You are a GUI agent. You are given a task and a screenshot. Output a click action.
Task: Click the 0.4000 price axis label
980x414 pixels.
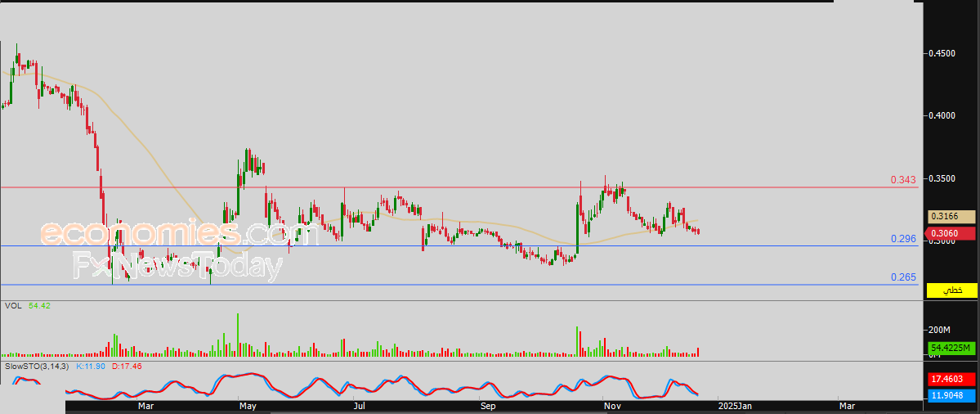(942, 115)
